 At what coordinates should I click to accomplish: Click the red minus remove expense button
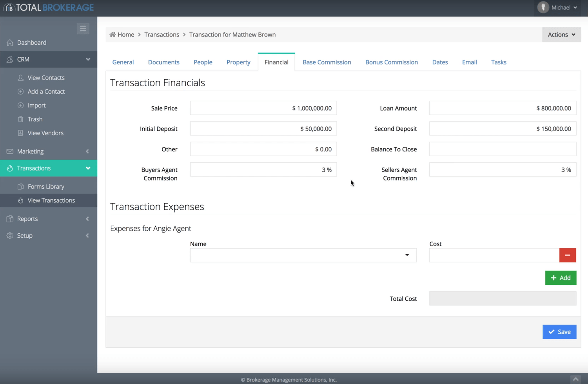567,255
